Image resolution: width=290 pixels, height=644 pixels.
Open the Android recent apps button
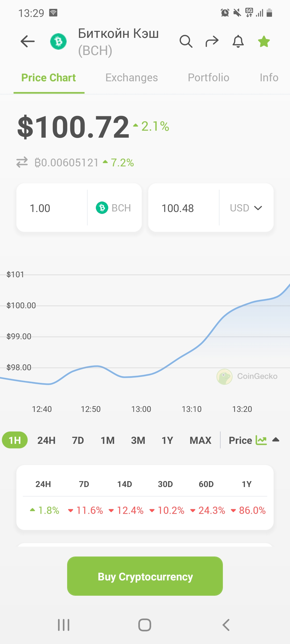tap(64, 625)
